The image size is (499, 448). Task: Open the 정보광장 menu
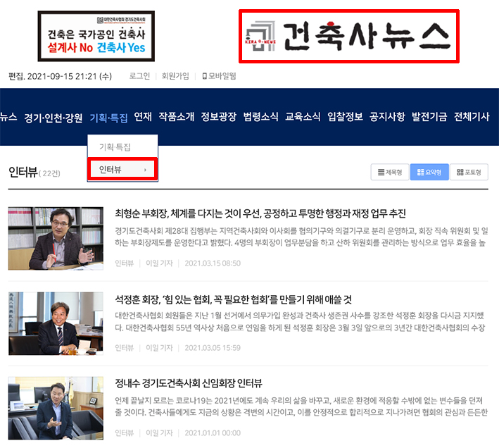(219, 116)
